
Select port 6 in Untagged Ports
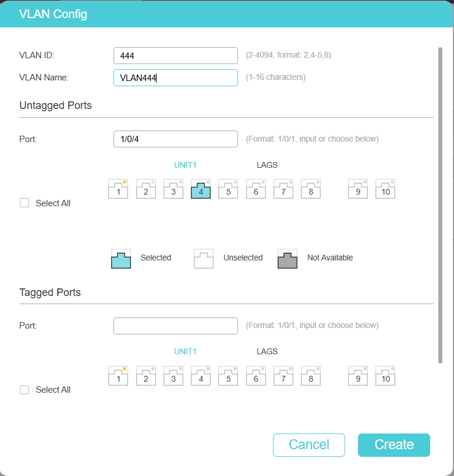point(256,189)
